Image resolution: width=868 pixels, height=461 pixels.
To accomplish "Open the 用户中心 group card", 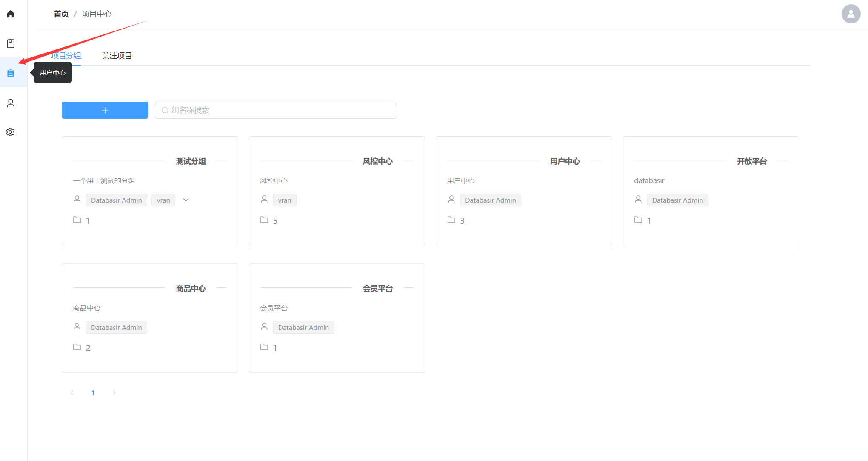I will pyautogui.click(x=523, y=191).
